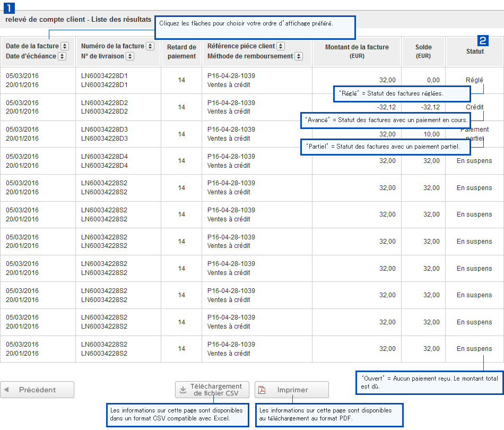Sort by Numéro de la facture arrows

point(150,46)
